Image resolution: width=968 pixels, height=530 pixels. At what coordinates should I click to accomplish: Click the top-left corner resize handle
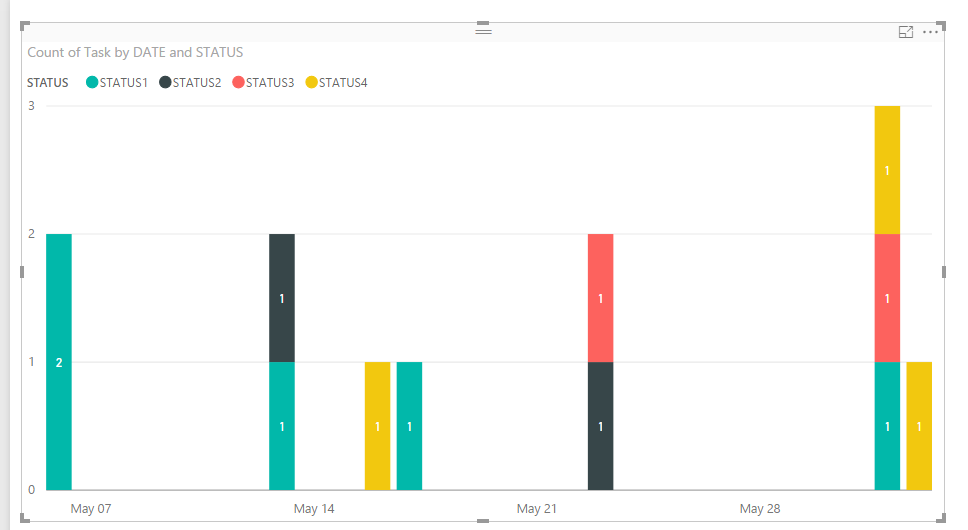pyautogui.click(x=23, y=25)
